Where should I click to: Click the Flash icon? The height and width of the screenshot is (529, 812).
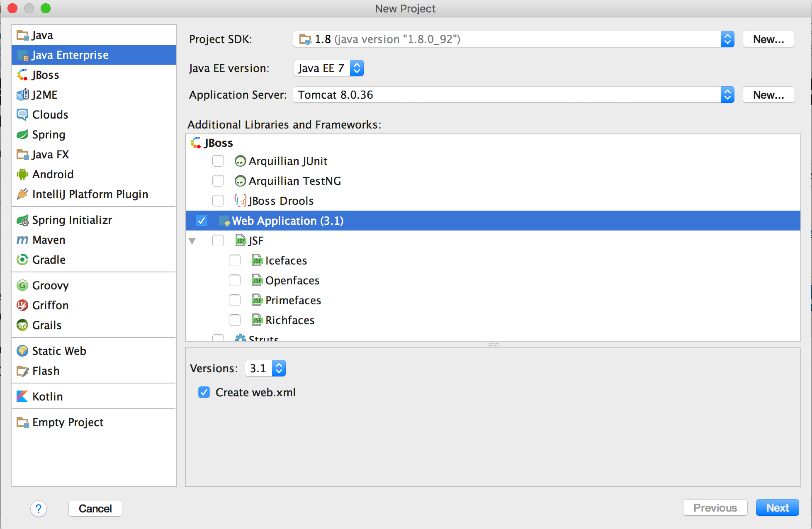pos(22,371)
